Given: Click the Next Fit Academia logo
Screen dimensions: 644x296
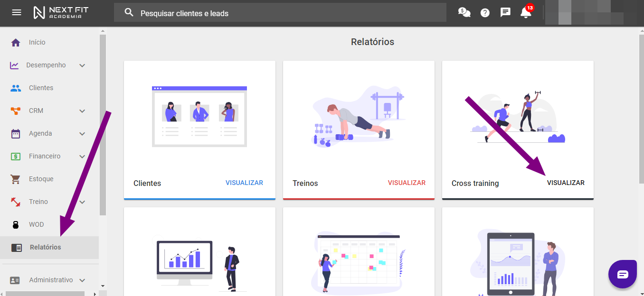Looking at the screenshot, I should tap(61, 13).
